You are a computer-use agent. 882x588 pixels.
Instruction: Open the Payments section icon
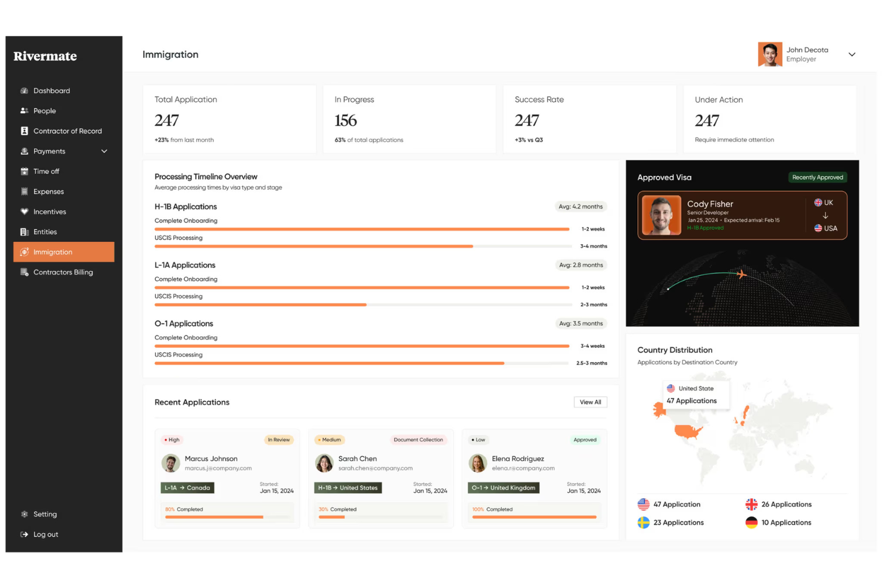click(24, 151)
